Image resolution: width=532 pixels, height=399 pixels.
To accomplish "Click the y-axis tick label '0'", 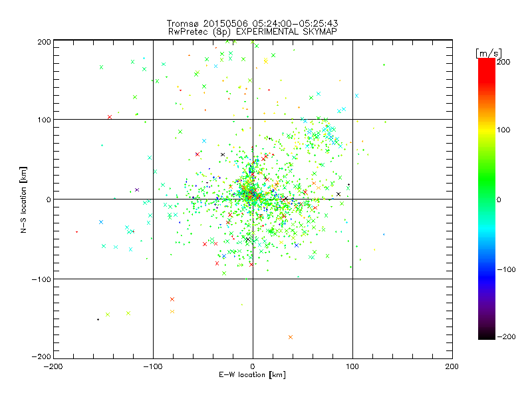I will pyautogui.click(x=49, y=199).
